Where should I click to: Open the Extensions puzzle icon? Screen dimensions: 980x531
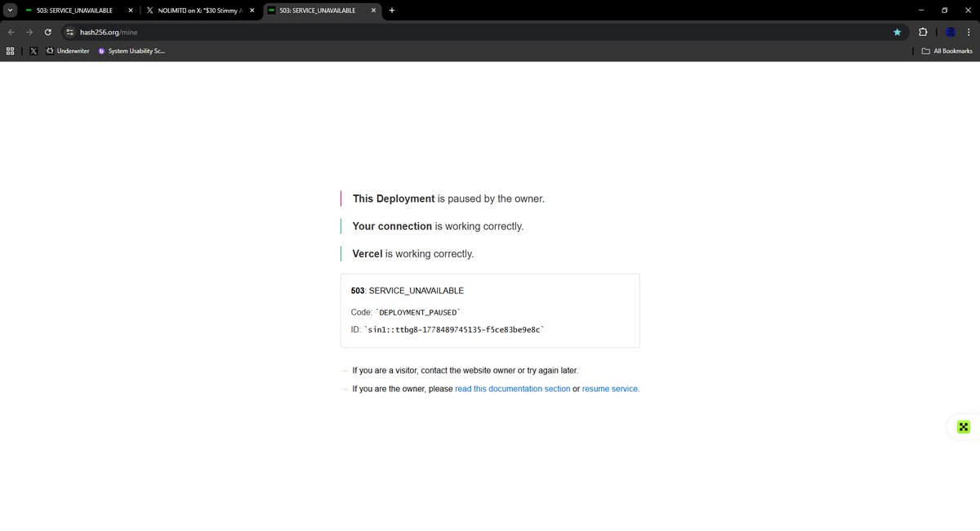(x=923, y=32)
